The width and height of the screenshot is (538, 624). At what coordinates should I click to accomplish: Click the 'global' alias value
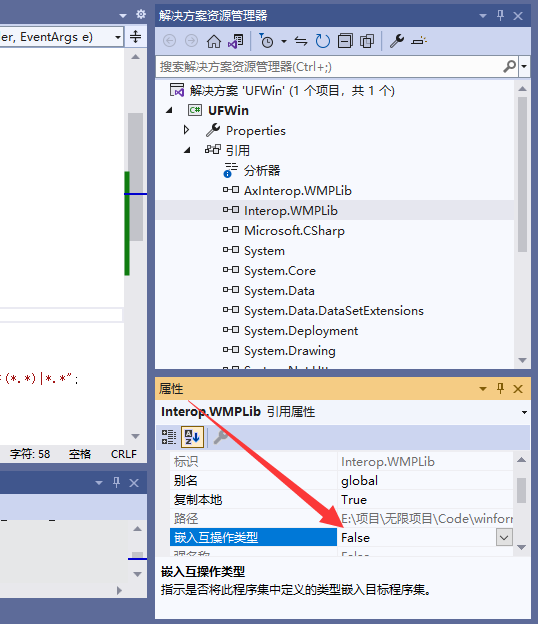[x=359, y=481]
